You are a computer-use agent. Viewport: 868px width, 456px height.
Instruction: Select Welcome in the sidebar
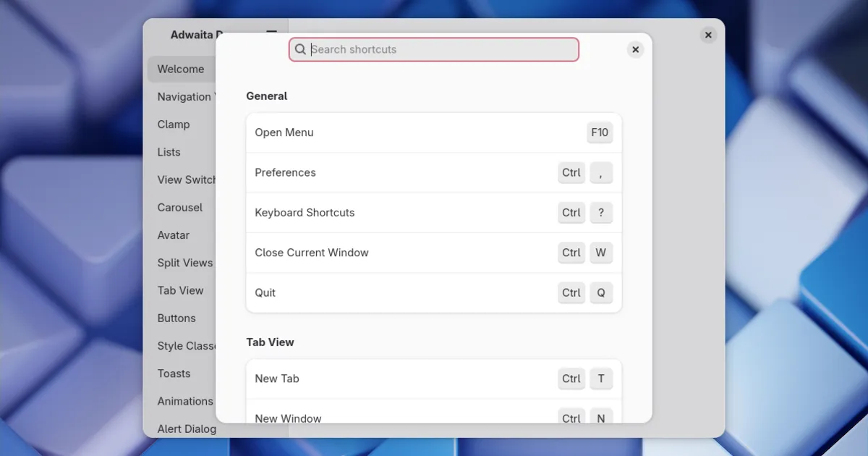(x=181, y=69)
